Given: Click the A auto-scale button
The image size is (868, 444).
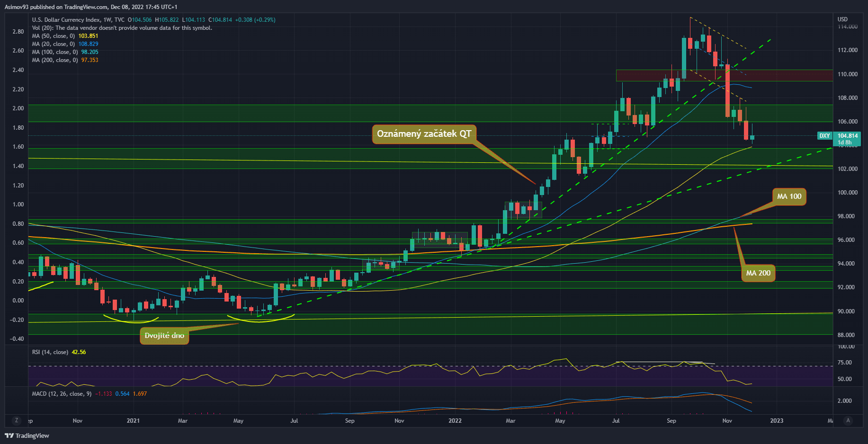Looking at the screenshot, I should 848,420.
